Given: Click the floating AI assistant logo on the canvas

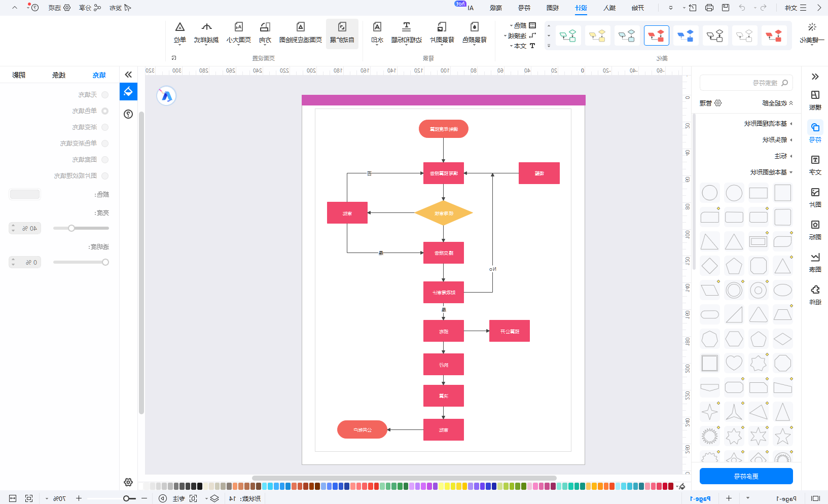Looking at the screenshot, I should [166, 95].
